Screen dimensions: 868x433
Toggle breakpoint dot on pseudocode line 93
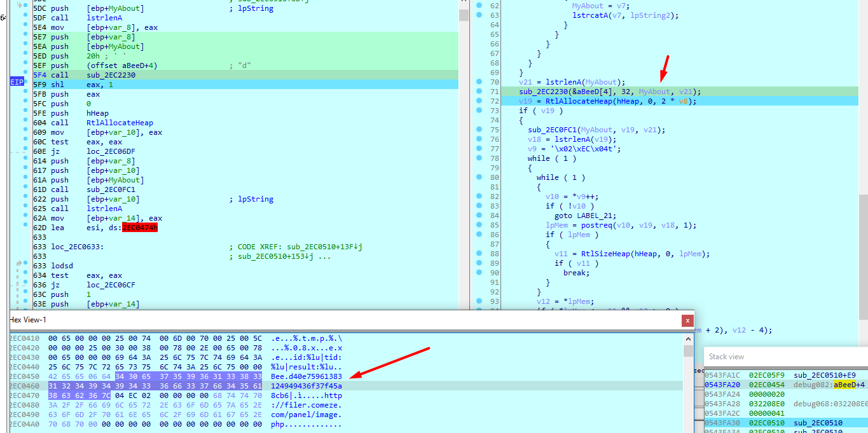point(478,301)
